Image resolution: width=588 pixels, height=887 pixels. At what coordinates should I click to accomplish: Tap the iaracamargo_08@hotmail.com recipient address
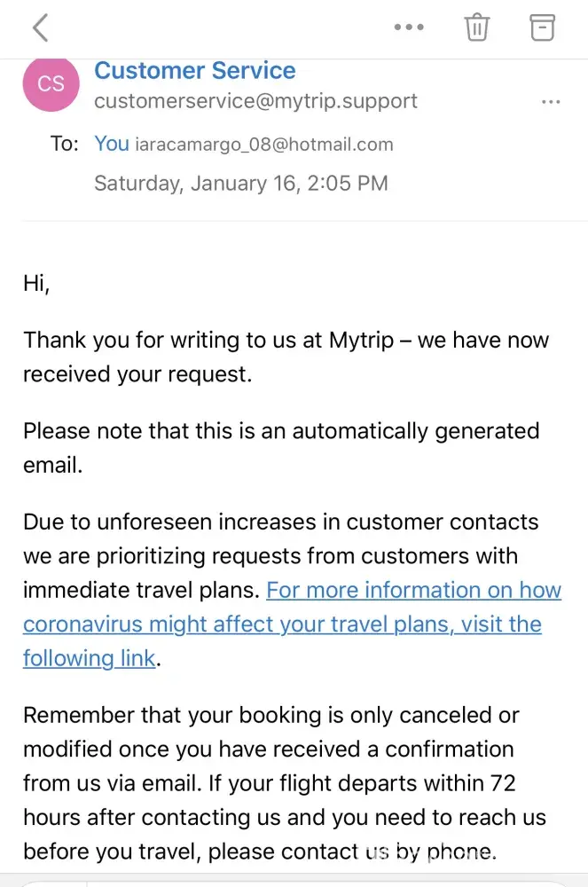[x=263, y=145]
